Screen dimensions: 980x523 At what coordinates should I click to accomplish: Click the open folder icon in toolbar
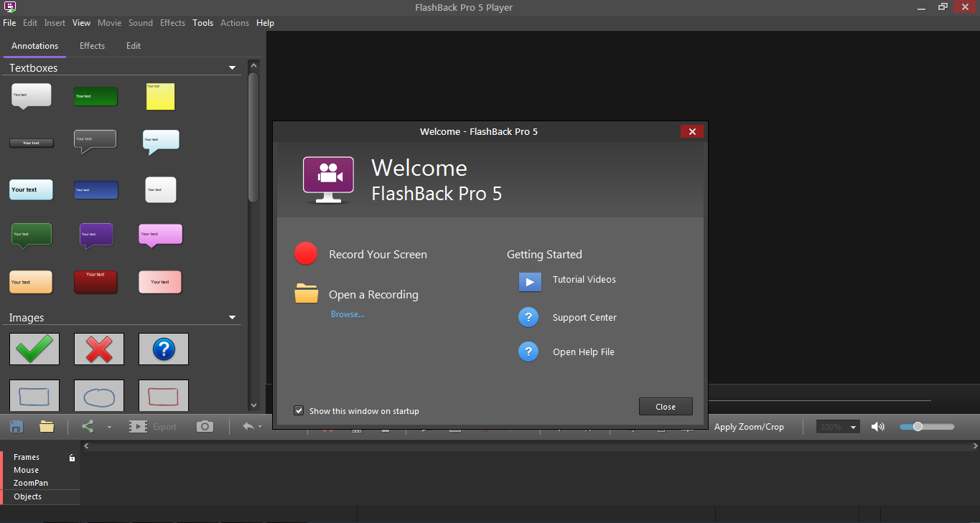47,426
